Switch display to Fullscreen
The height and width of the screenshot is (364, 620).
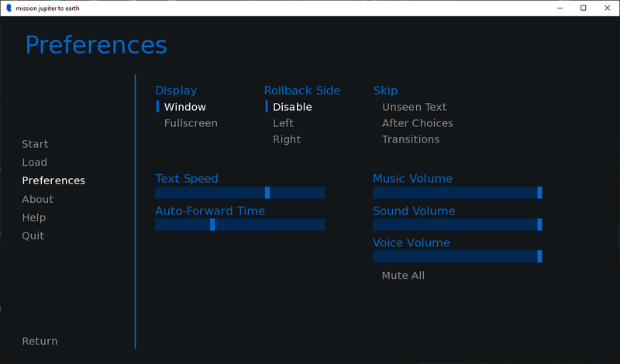[191, 123]
